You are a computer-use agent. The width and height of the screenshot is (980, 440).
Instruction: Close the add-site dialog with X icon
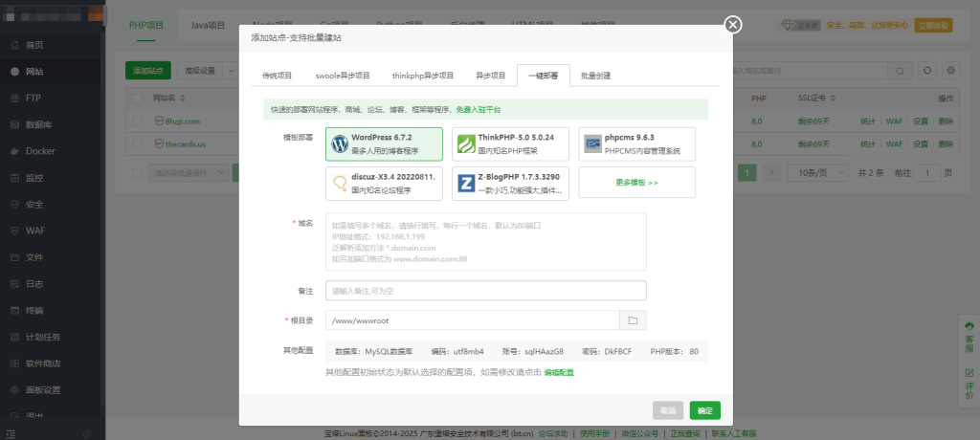(x=733, y=24)
